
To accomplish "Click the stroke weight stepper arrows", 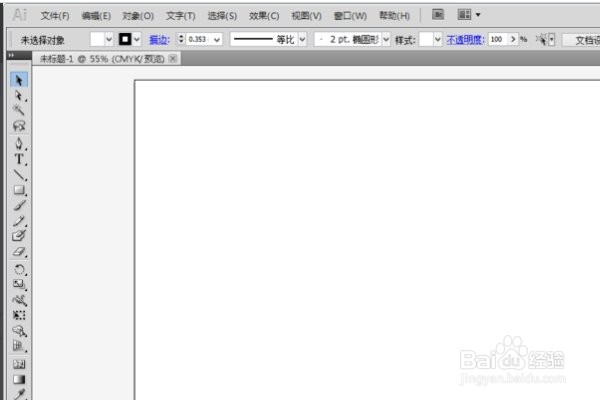I will tap(181, 39).
